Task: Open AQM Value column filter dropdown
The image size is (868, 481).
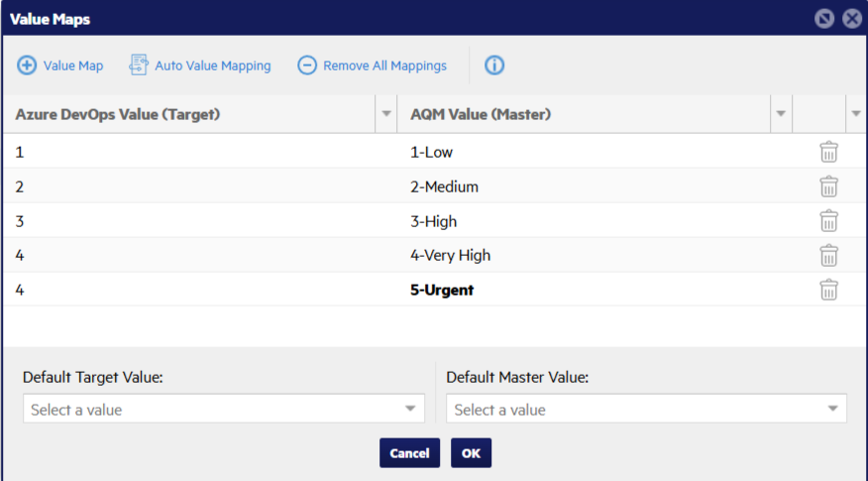Action: pos(781,114)
